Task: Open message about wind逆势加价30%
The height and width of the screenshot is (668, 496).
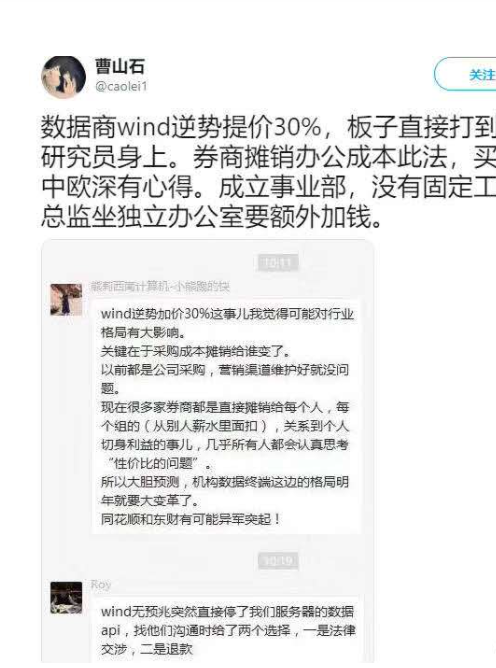Action: tap(226, 416)
